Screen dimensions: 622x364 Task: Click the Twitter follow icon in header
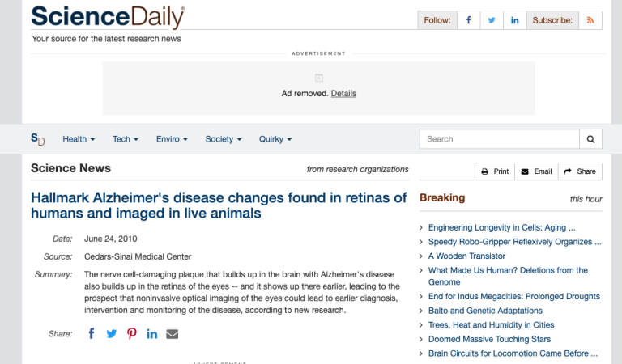pyautogui.click(x=491, y=20)
